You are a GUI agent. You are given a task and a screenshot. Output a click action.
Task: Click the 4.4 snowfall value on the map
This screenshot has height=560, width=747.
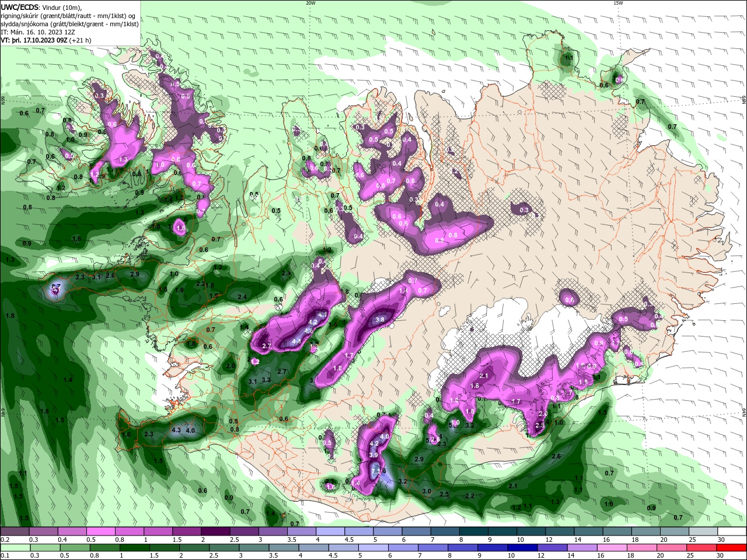point(296,341)
